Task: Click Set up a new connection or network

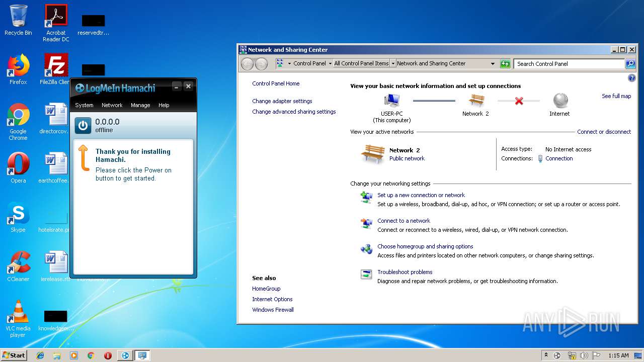Action: pyautogui.click(x=421, y=195)
